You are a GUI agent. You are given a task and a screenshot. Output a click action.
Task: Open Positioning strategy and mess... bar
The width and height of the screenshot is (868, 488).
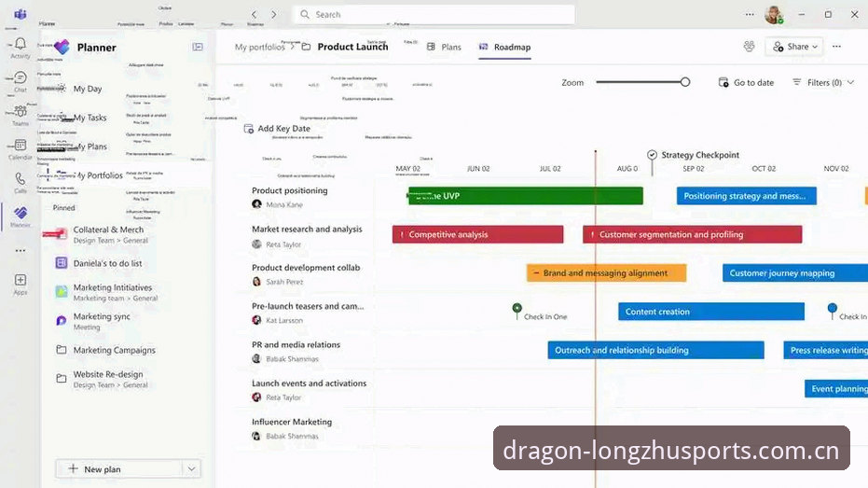click(746, 196)
